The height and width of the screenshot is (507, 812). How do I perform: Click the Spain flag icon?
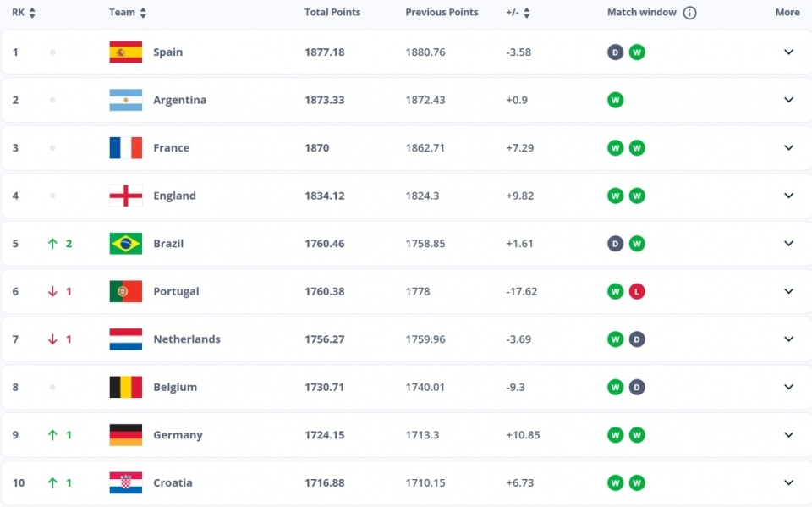click(125, 52)
